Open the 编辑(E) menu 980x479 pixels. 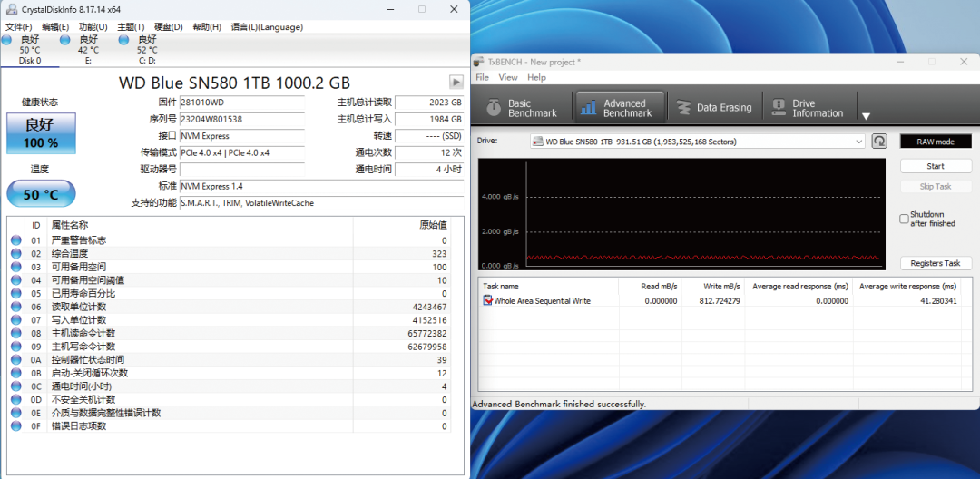(x=55, y=27)
